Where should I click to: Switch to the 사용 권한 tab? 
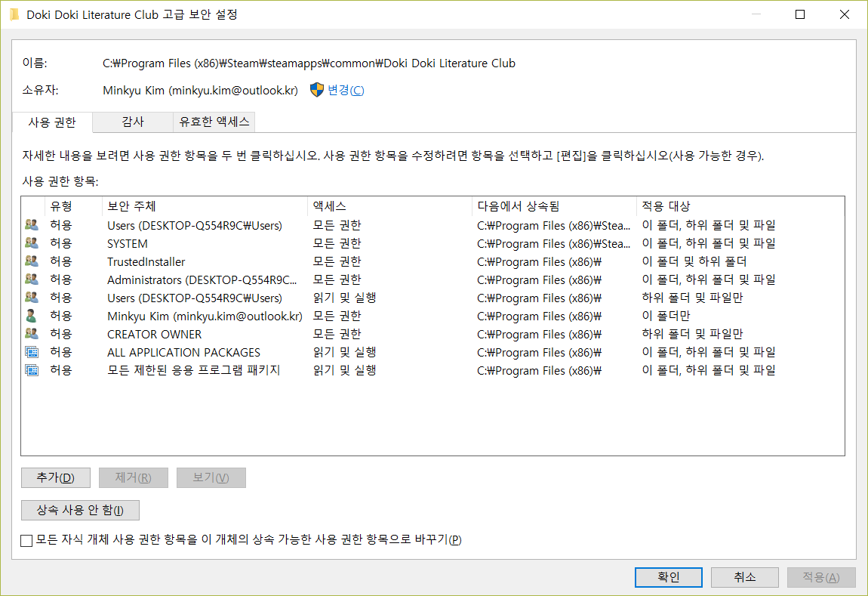[x=52, y=122]
